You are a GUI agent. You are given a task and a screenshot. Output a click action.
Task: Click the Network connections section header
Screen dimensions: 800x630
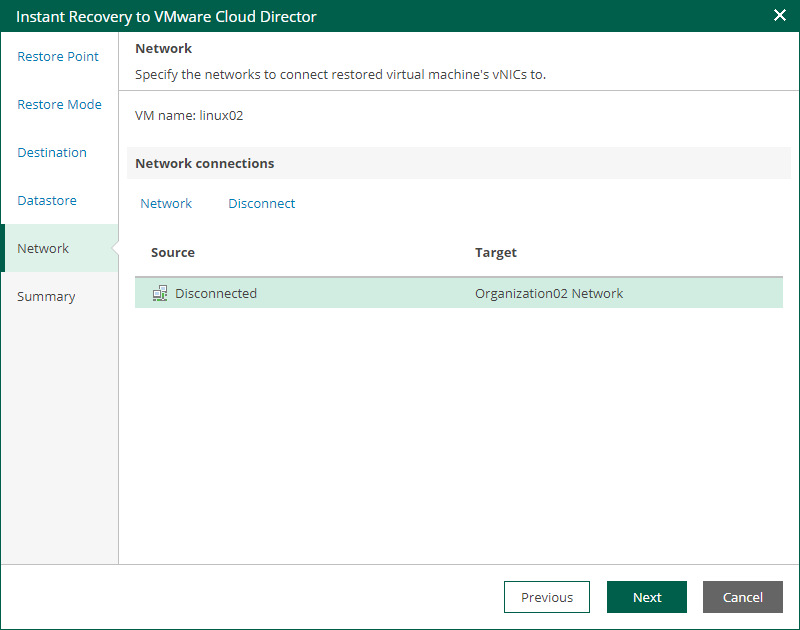[x=205, y=163]
